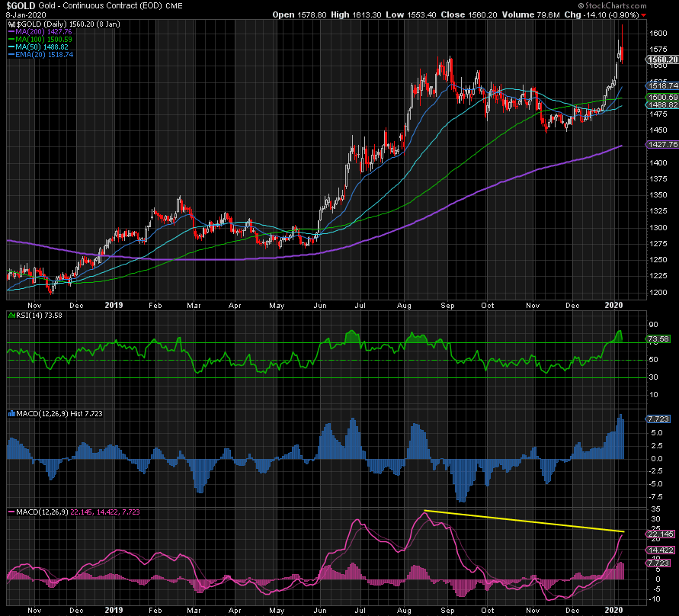Click the pink dash before MACD(12,26,9) legend
Viewport: 679px width, 616px height.
pos(11,512)
